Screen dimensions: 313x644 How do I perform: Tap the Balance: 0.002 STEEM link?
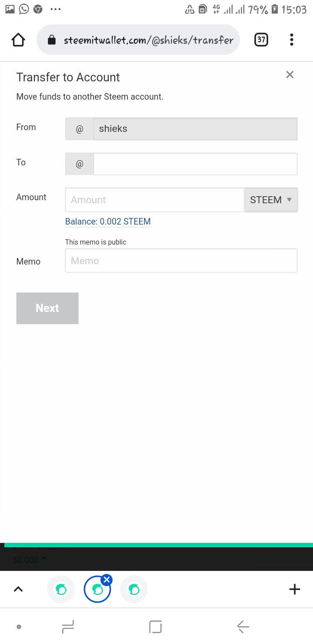click(108, 221)
